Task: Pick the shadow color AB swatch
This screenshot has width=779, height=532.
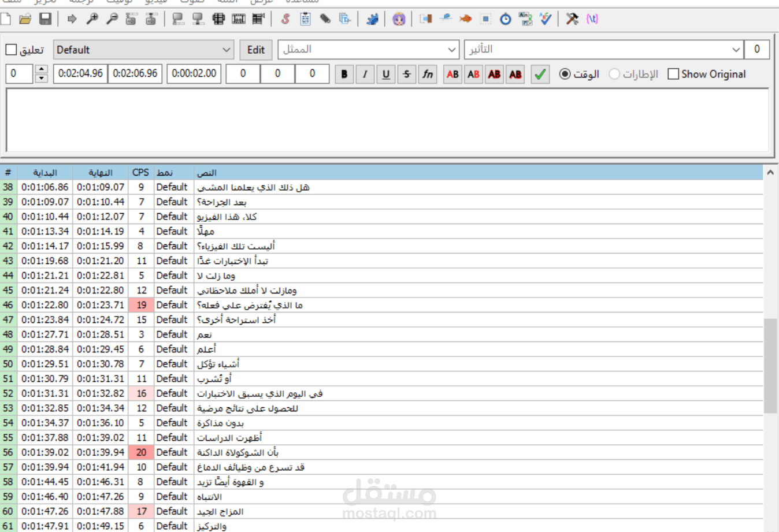Action: 515,74
